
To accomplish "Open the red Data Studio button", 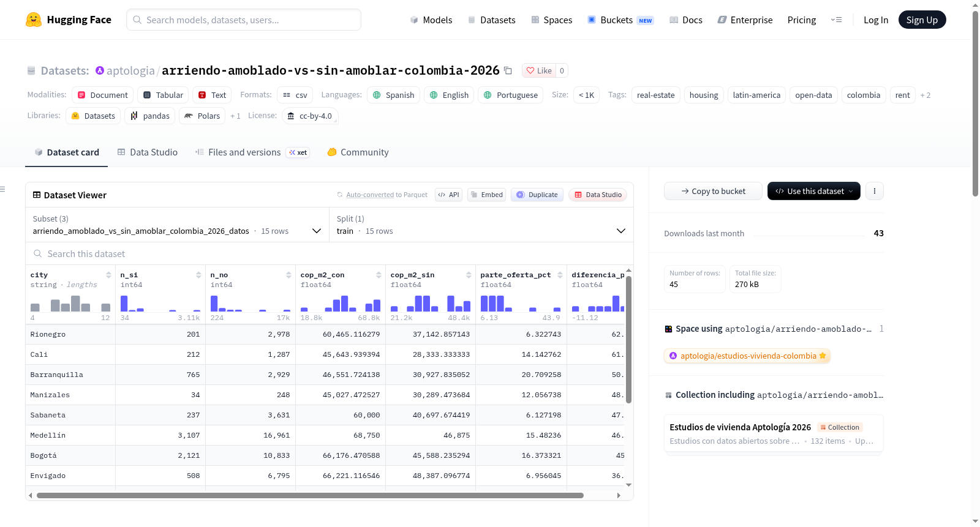I will point(598,195).
